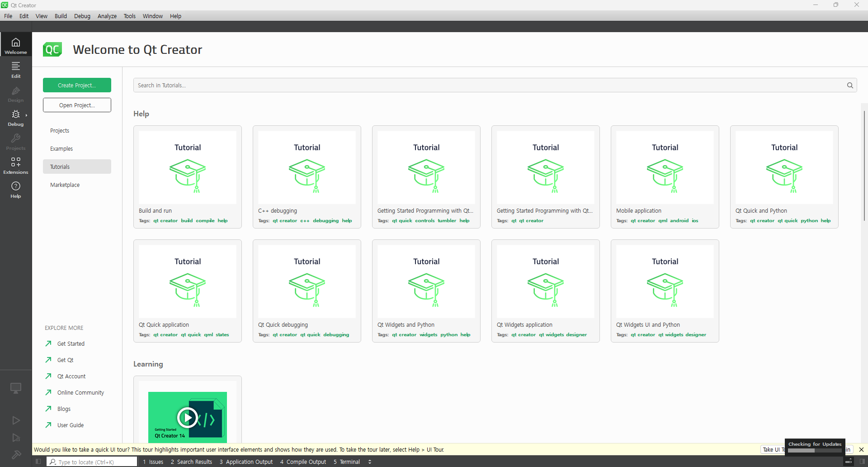
Task: Click the compile tag under Build and run
Action: pyautogui.click(x=205, y=221)
